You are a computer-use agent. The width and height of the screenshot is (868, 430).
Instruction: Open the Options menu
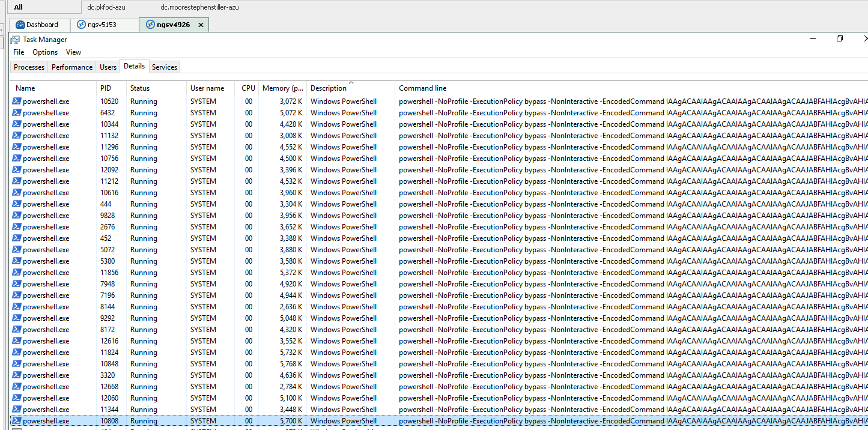[x=44, y=52]
